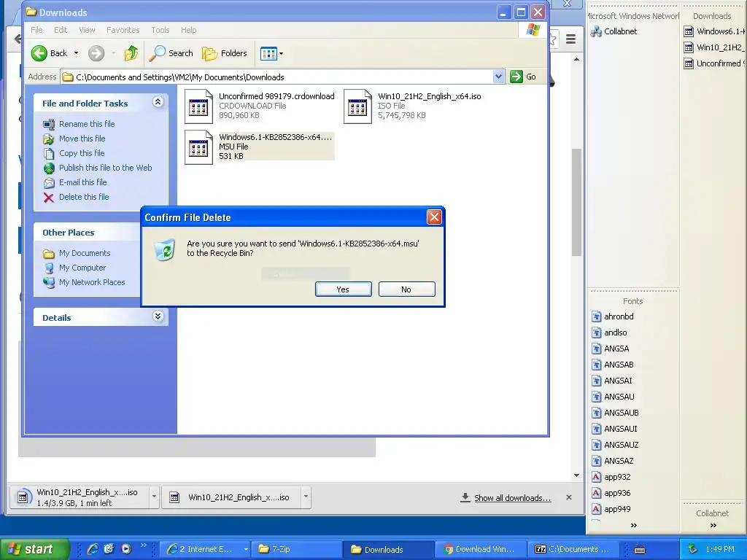Click the Forward arrow icon in Explorer toolbar

pos(96,53)
